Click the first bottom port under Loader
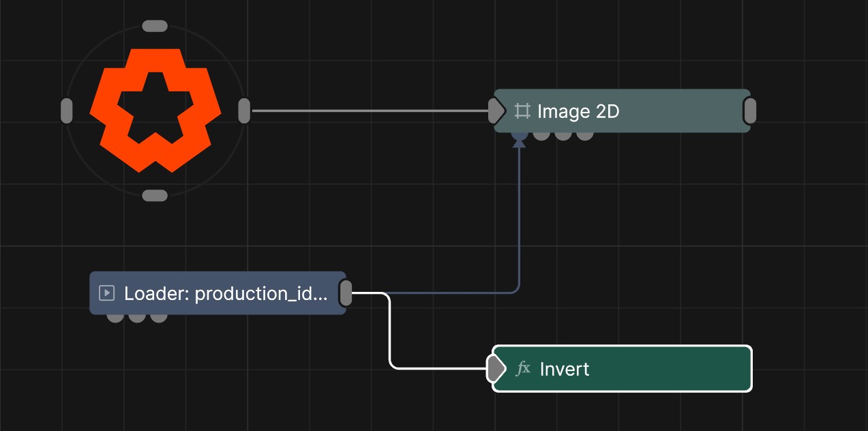 (x=115, y=318)
